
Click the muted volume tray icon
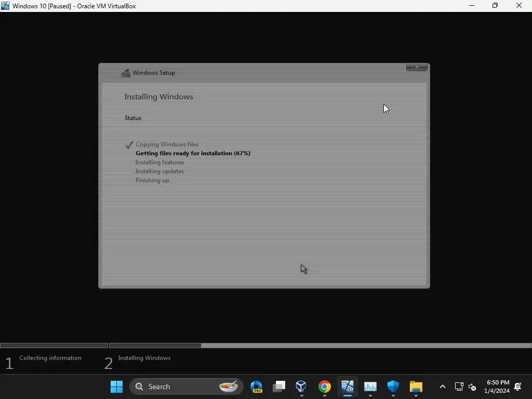coord(472,387)
